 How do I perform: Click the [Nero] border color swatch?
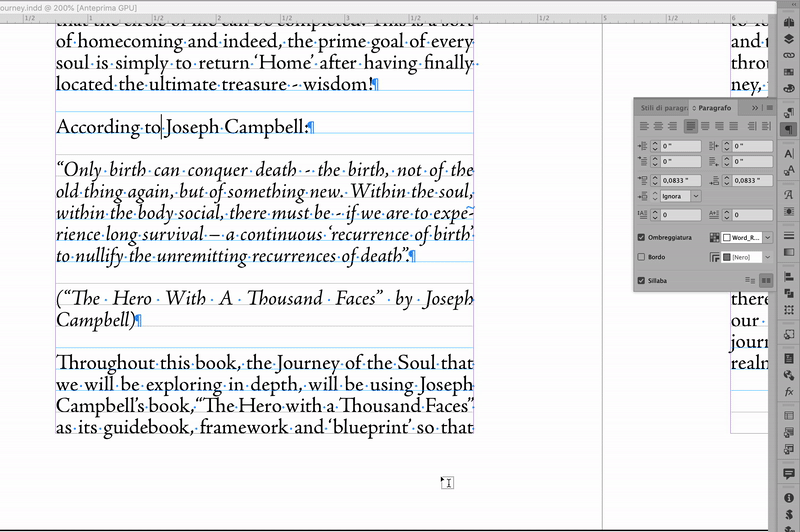727,257
